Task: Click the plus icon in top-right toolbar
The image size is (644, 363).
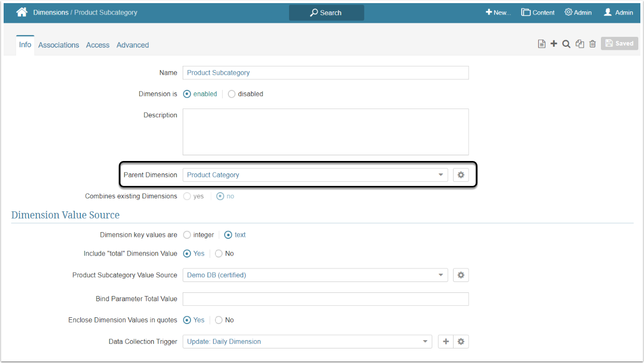Action: click(x=554, y=44)
